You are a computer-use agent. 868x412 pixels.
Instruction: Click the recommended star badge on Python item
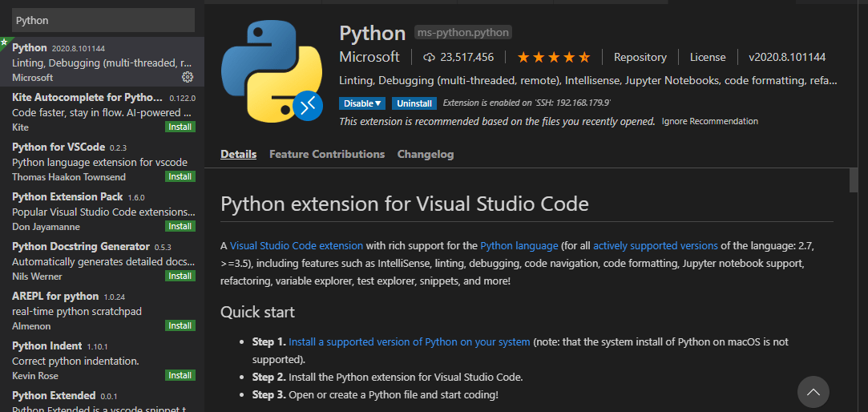5,42
